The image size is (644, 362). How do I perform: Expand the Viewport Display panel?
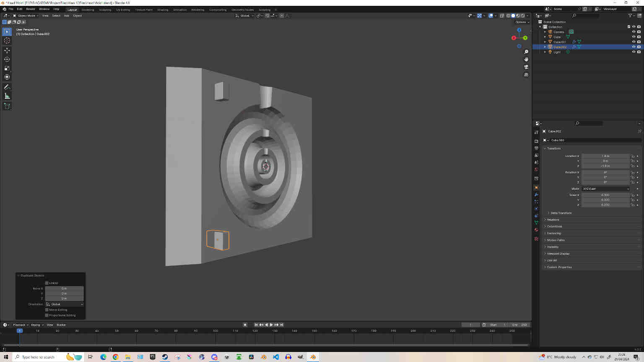558,254
